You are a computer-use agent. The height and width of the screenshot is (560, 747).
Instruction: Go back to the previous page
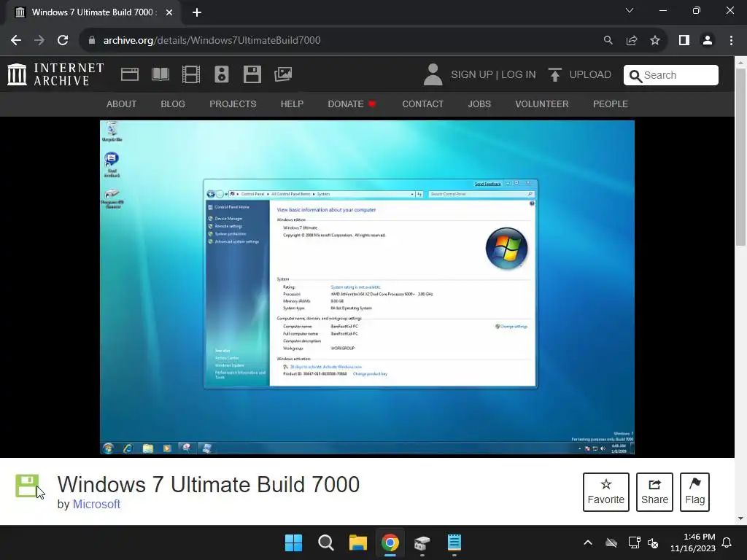click(x=16, y=41)
